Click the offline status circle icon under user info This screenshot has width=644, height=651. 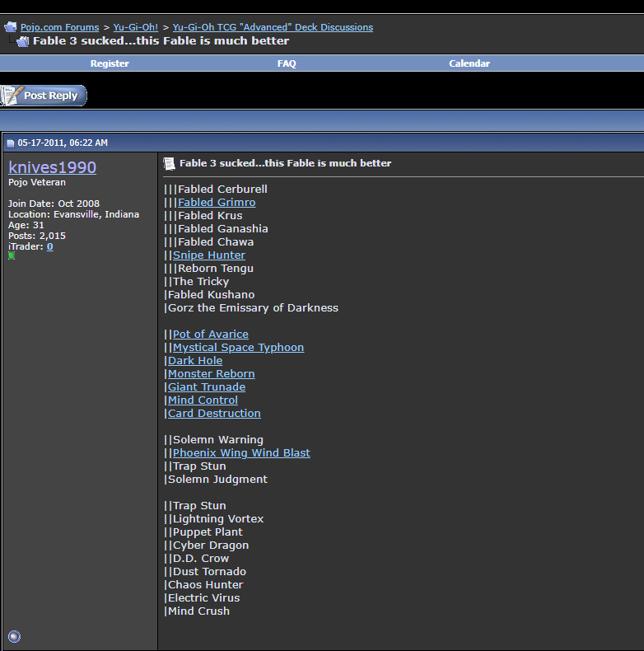(x=14, y=636)
